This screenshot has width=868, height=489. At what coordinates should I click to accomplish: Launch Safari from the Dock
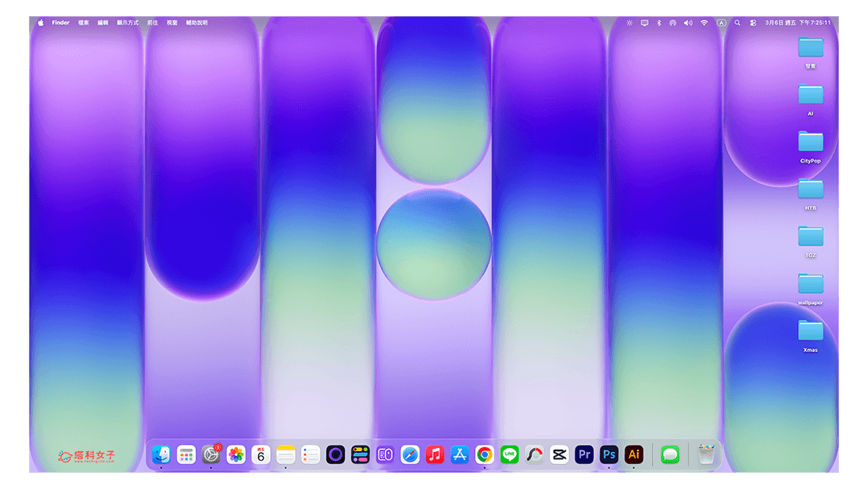[x=410, y=454]
